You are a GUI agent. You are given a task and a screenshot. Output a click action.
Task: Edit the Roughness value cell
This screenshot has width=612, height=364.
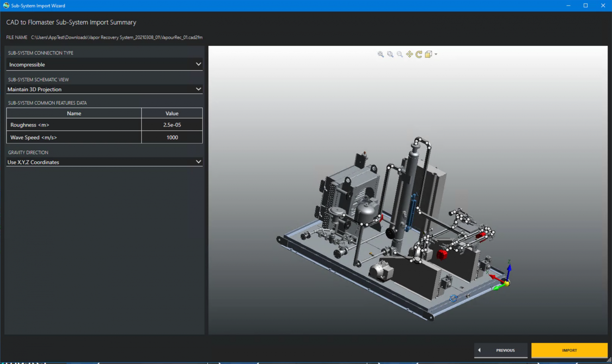pos(172,125)
